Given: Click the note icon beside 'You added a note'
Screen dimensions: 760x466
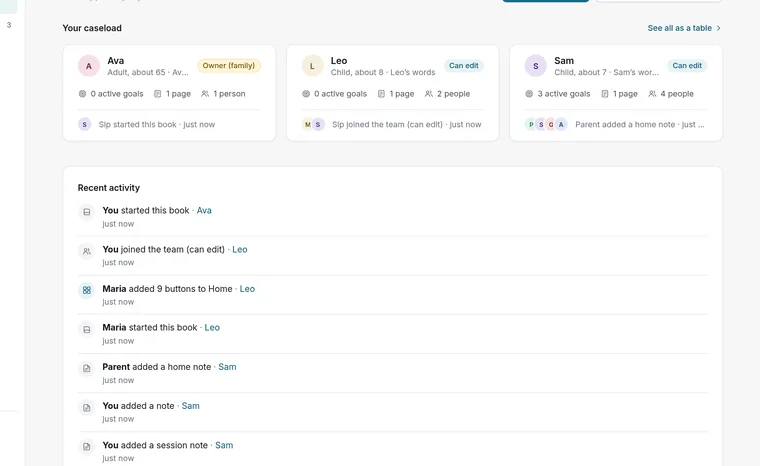Looking at the screenshot, I should pos(87,407).
